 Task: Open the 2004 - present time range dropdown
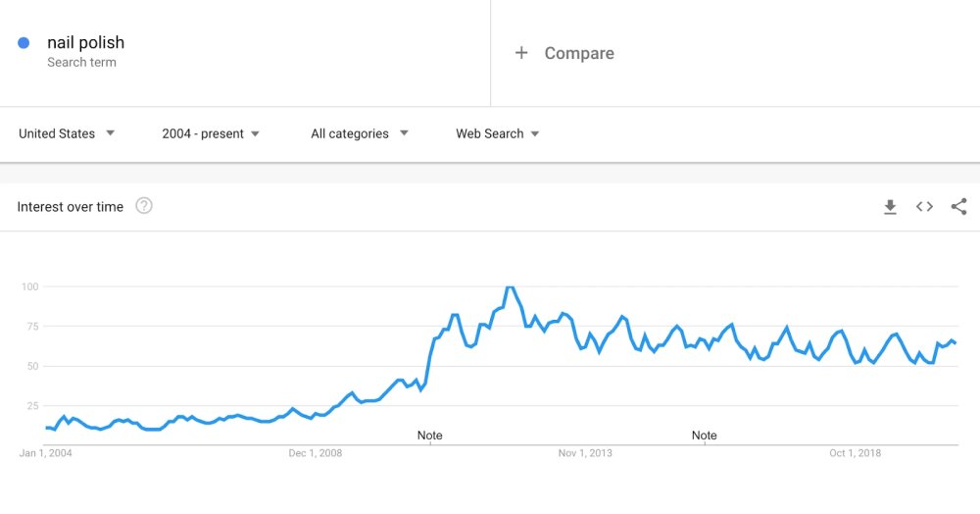coord(211,133)
